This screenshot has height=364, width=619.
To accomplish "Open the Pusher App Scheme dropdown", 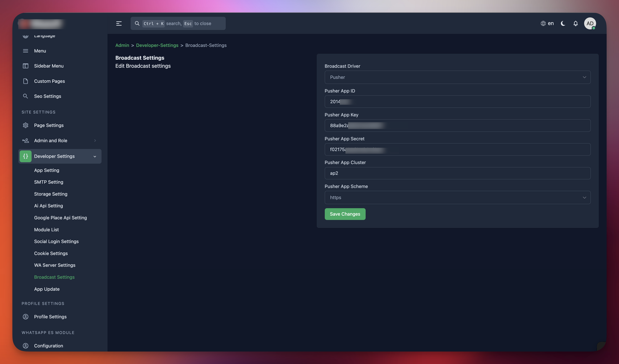I will [457, 197].
